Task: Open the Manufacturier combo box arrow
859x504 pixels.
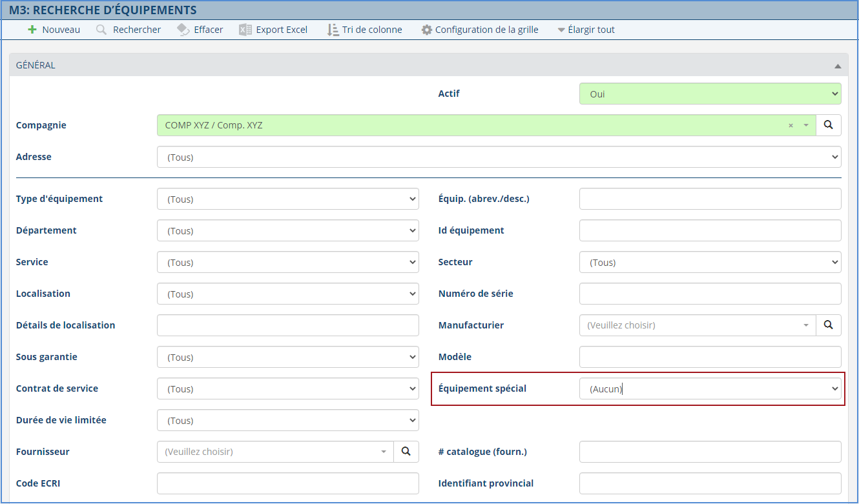Action: click(806, 325)
